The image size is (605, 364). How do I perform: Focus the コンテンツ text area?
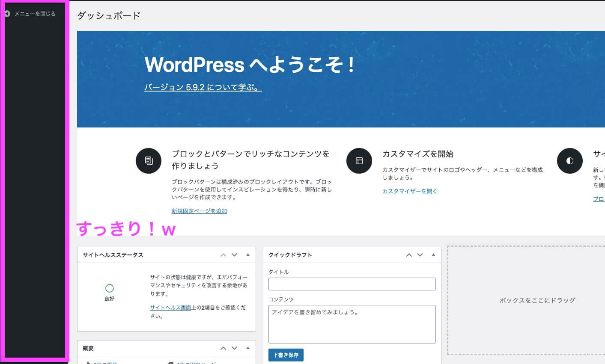[352, 324]
